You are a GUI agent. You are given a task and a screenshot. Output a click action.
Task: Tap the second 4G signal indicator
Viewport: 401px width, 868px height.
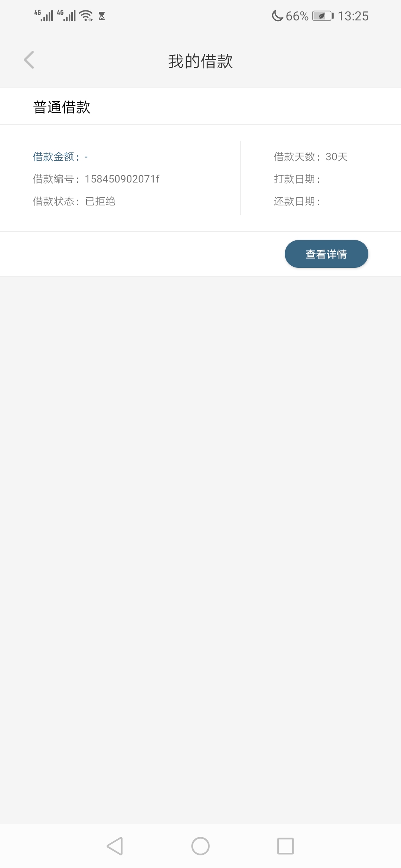pos(66,16)
